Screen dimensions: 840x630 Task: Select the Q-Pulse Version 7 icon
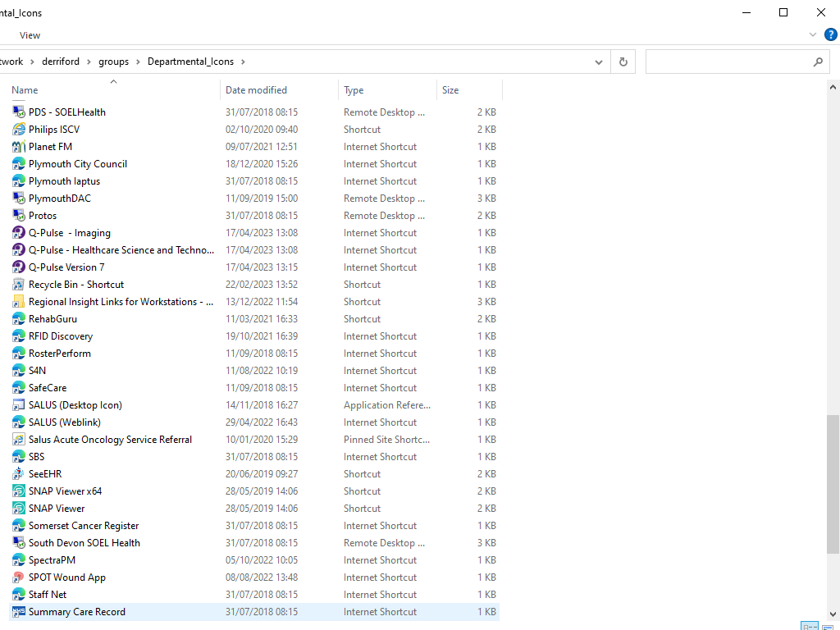(x=19, y=267)
